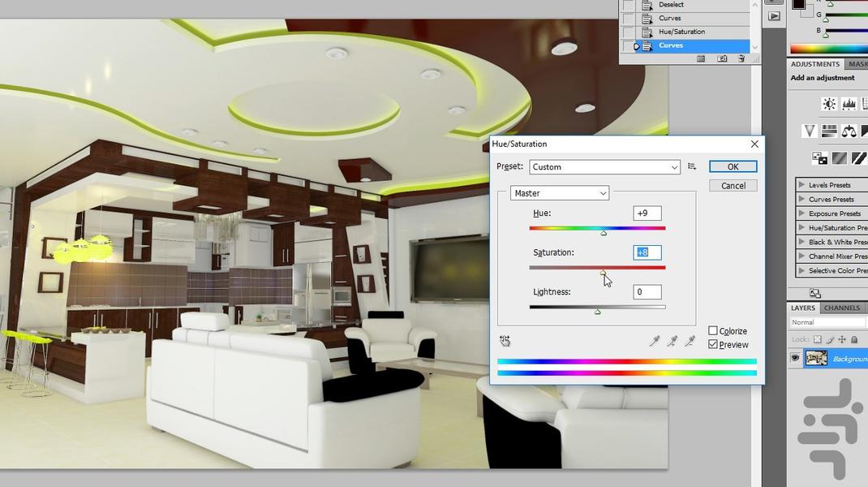
Task: Select the subtract eyedropper tool
Action: (691, 340)
